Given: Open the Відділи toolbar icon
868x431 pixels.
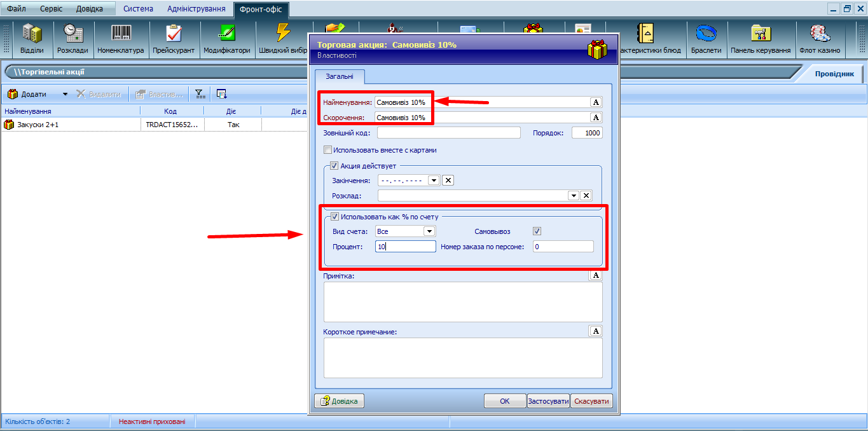Looking at the screenshot, I should pos(32,39).
